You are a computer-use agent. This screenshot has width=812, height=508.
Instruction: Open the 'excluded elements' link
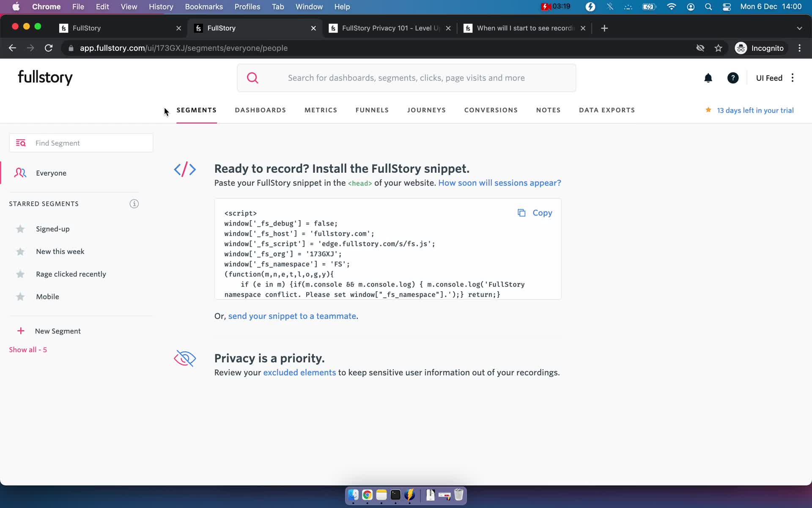299,373
